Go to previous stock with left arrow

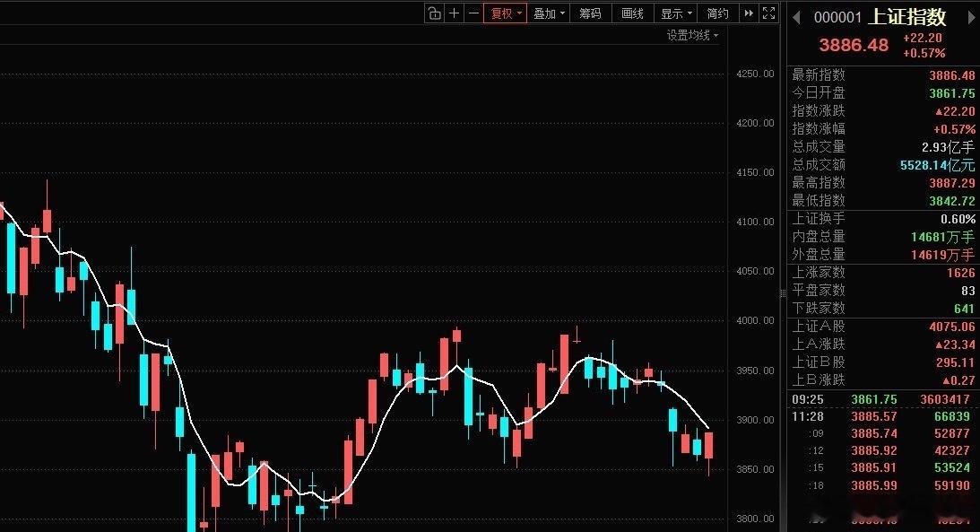pyautogui.click(x=796, y=18)
